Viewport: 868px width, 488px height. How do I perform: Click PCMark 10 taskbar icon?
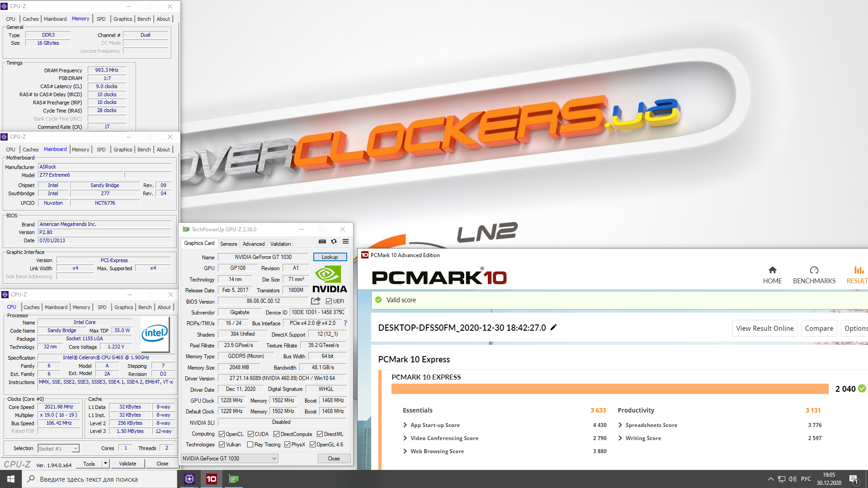pyautogui.click(x=211, y=479)
